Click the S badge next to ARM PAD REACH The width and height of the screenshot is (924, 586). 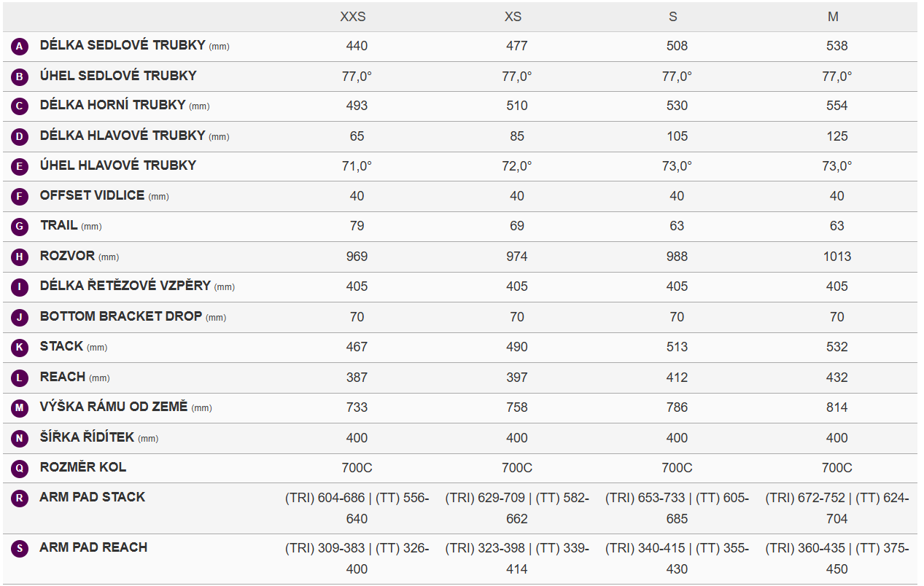tap(20, 549)
